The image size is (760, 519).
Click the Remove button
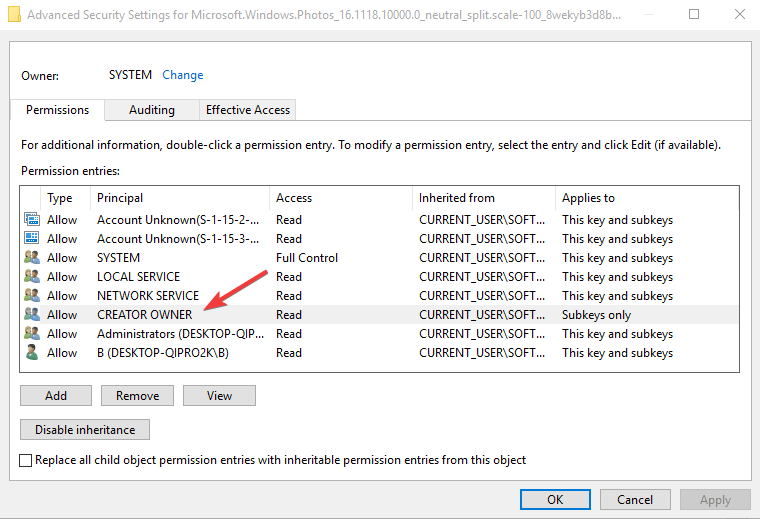point(137,396)
